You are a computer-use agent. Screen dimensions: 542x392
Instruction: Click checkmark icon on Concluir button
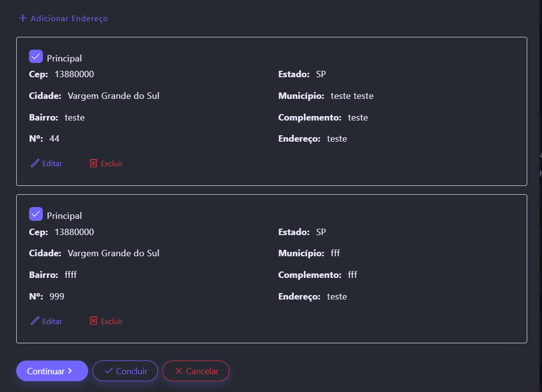point(109,371)
